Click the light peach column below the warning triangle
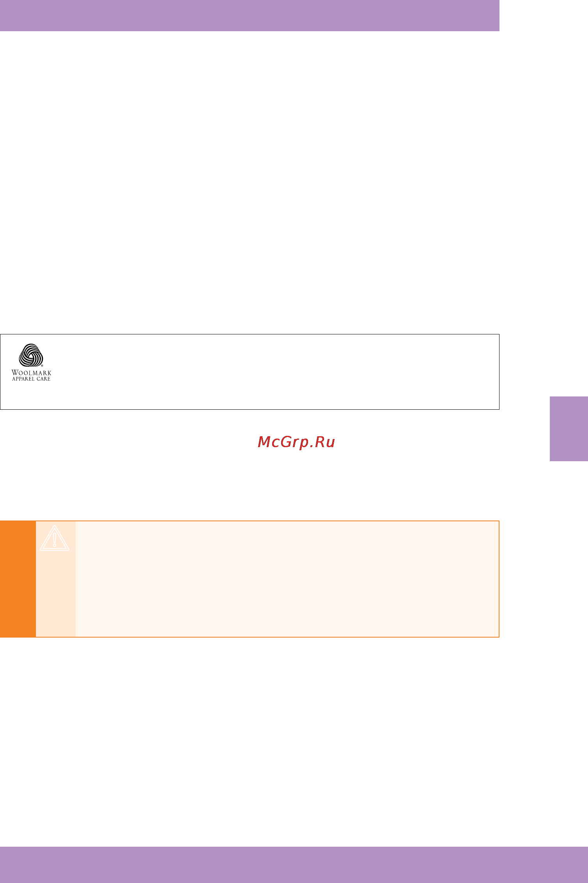This screenshot has width=588, height=883. pos(56,593)
